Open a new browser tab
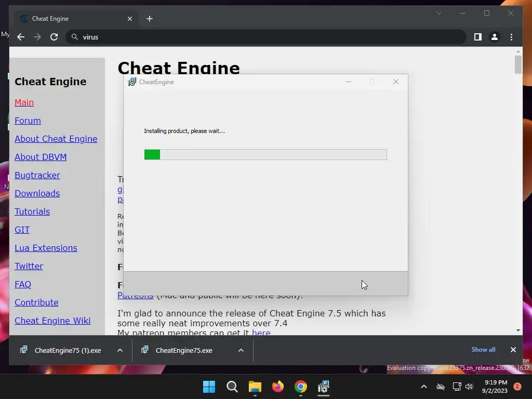Screen dimensions: 532x399 (x=150, y=19)
